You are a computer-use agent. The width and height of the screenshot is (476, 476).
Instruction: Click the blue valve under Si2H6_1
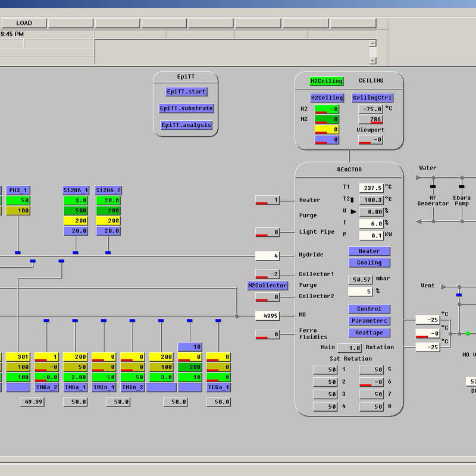(75, 253)
